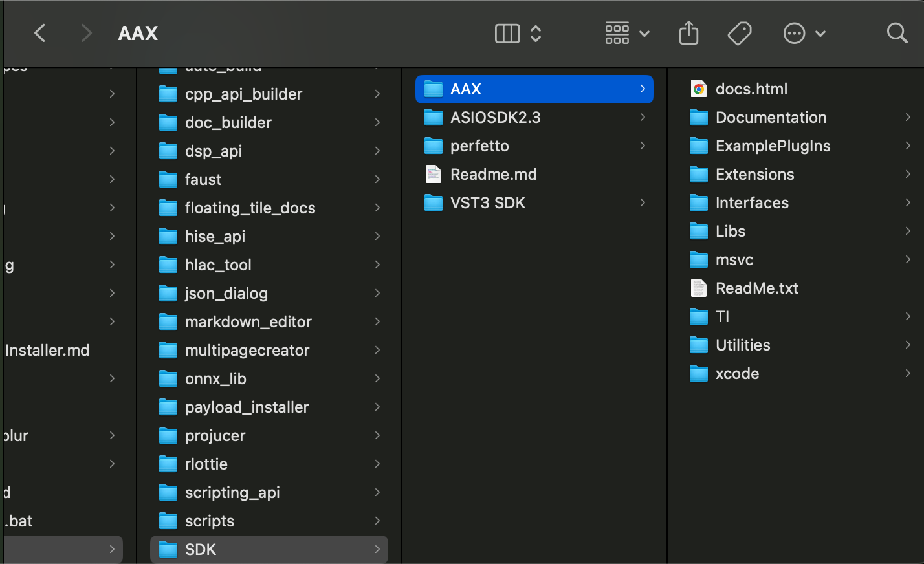Select the onnx_lib folder icon
This screenshot has height=564, width=924.
(168, 379)
